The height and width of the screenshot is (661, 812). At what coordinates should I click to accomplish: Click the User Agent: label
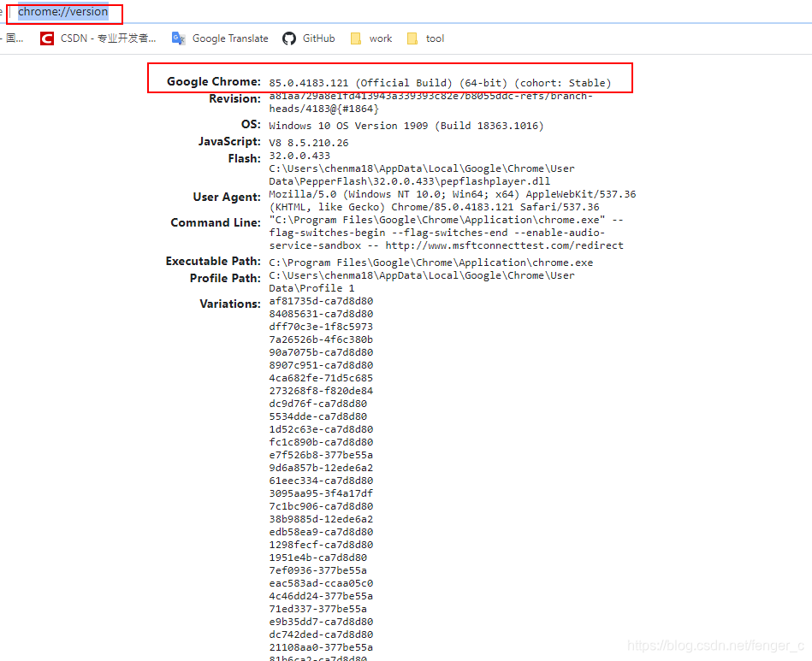227,197
